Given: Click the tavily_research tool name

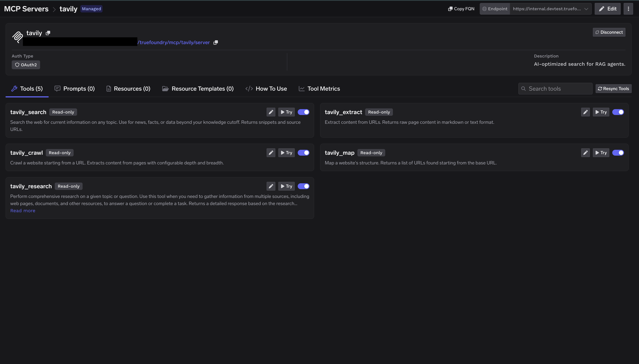Looking at the screenshot, I should 31,186.
